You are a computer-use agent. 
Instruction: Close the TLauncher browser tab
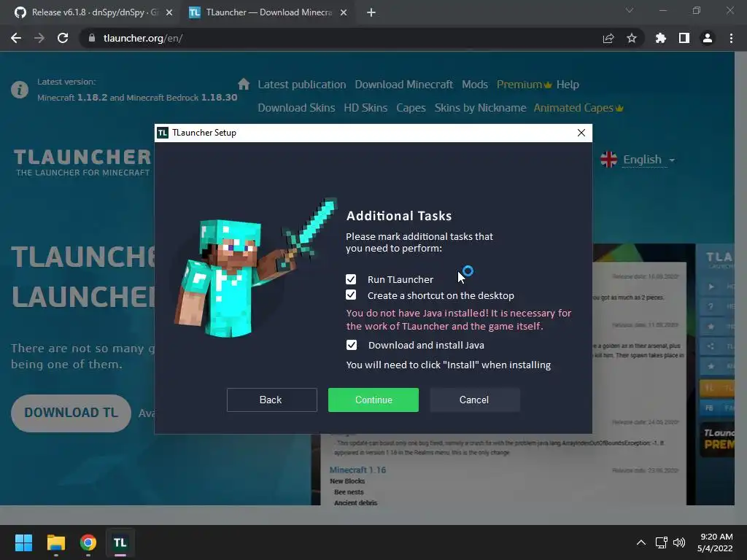pyautogui.click(x=344, y=13)
